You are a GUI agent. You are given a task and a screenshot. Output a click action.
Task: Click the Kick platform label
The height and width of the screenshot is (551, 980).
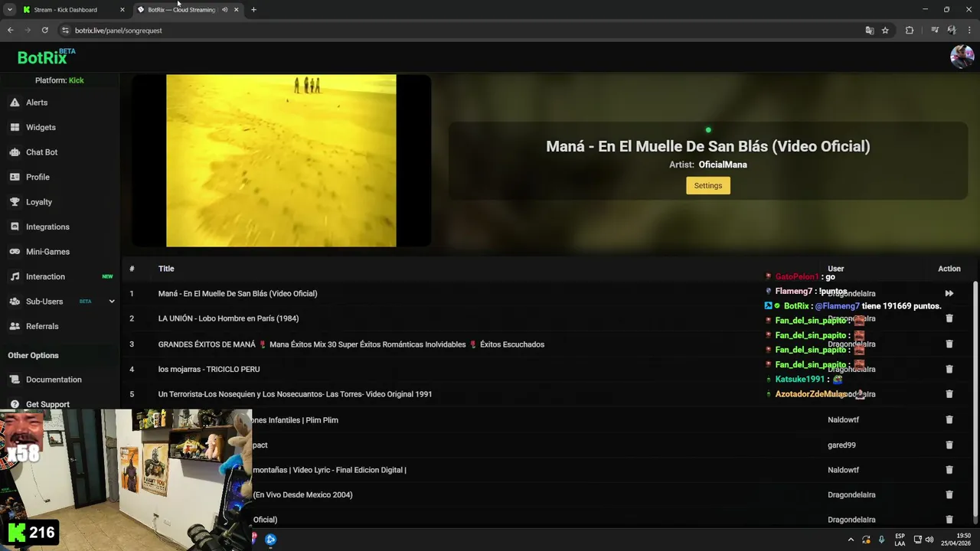point(76,80)
